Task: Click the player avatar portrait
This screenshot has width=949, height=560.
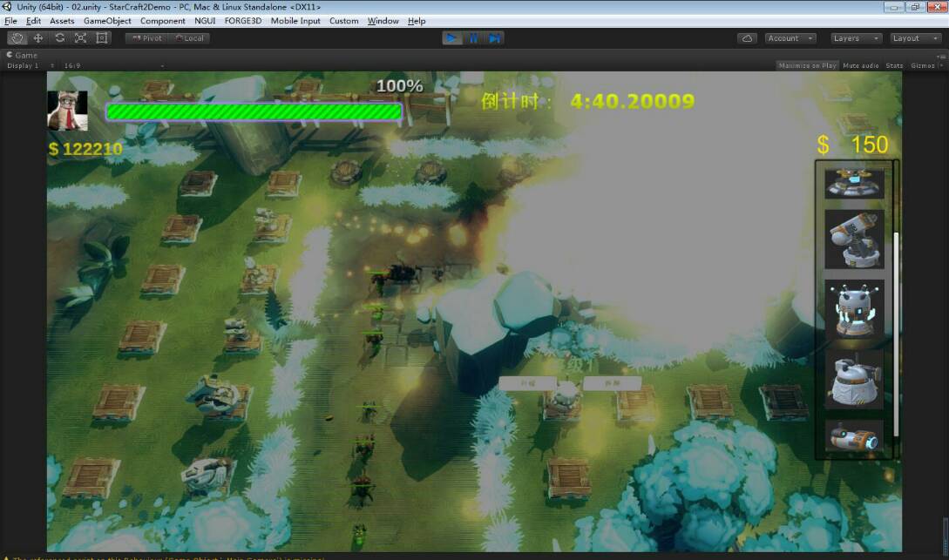Action: (68, 111)
